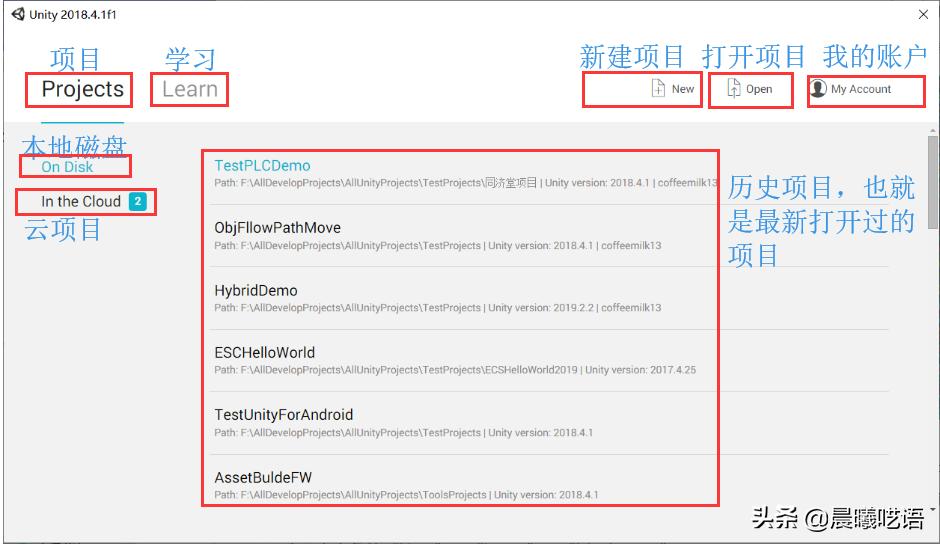This screenshot has height=546, width=940.
Task: Open the My Account menu text
Action: (861, 89)
